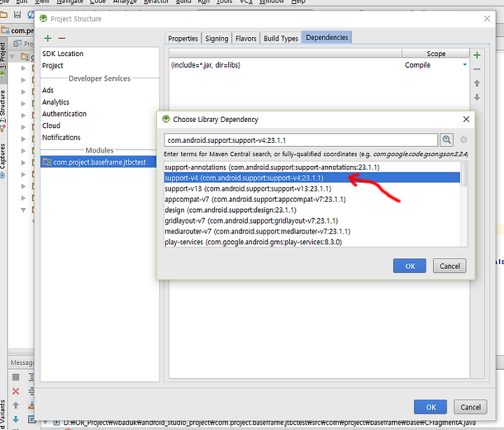This screenshot has height=430, width=504.
Task: Select the Dependencies tab
Action: tap(327, 38)
